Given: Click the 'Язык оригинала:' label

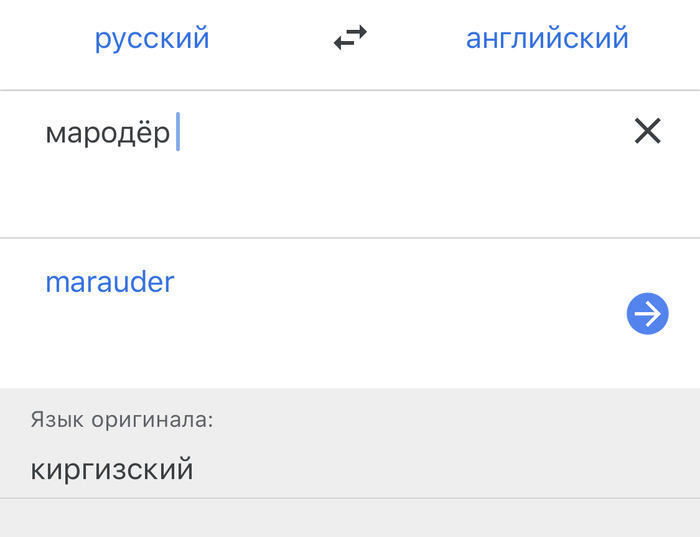Looking at the screenshot, I should pyautogui.click(x=122, y=419).
